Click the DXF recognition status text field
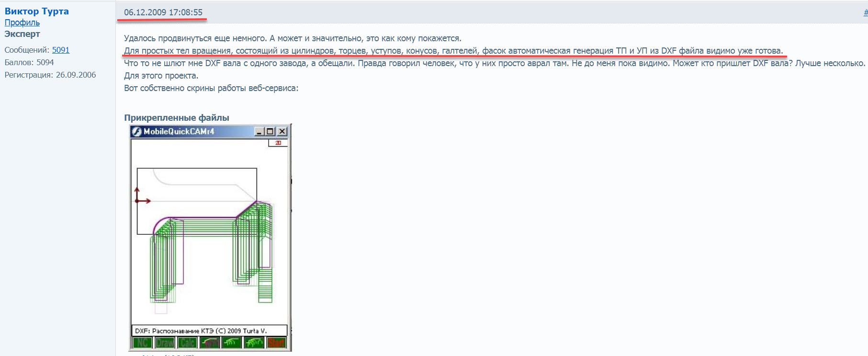 coord(209,331)
